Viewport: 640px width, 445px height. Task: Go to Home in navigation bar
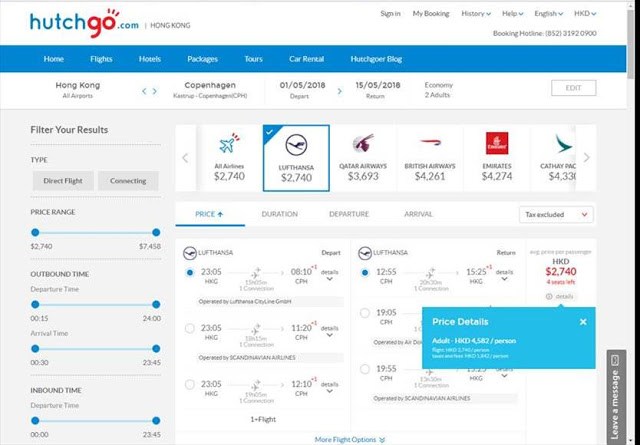pos(53,59)
